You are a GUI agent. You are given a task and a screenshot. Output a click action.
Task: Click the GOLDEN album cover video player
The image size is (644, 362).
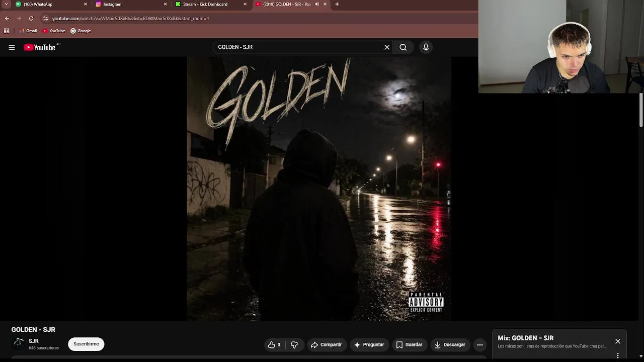319,189
